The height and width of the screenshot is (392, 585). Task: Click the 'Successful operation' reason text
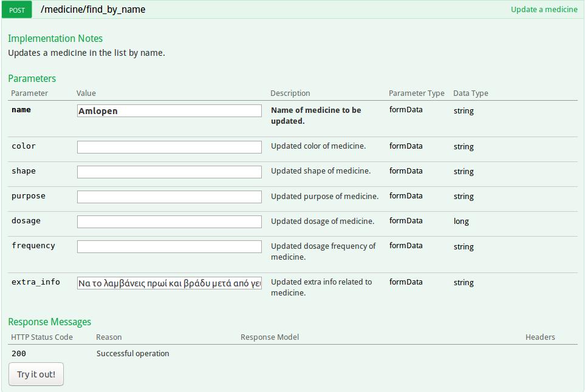(133, 353)
